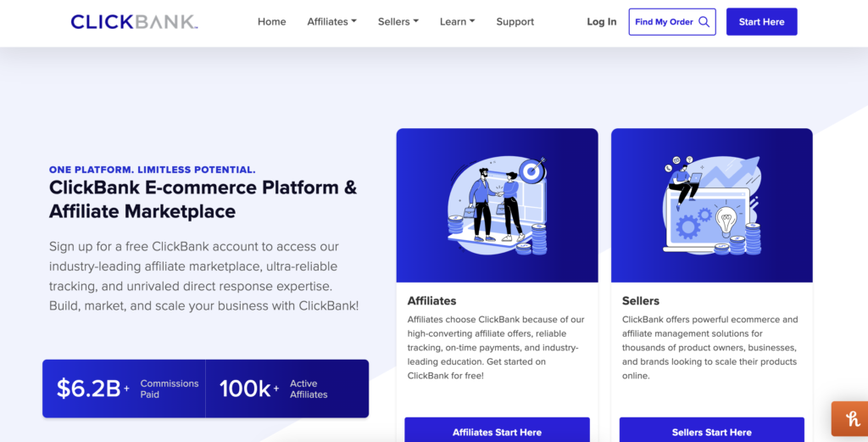This screenshot has height=442, width=868.
Task: Click the 'One Platform. Limitless Potential.' tagline
Action: [x=153, y=170]
